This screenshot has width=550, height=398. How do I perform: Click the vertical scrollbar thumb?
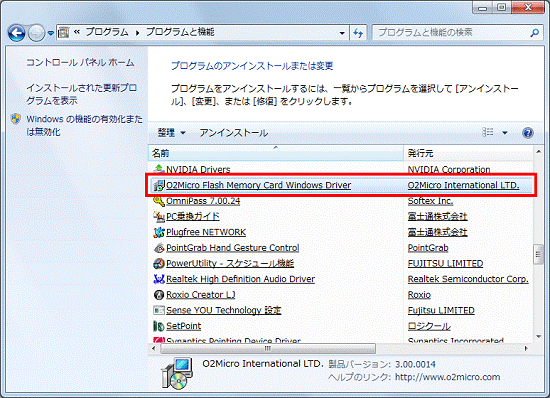(x=538, y=255)
